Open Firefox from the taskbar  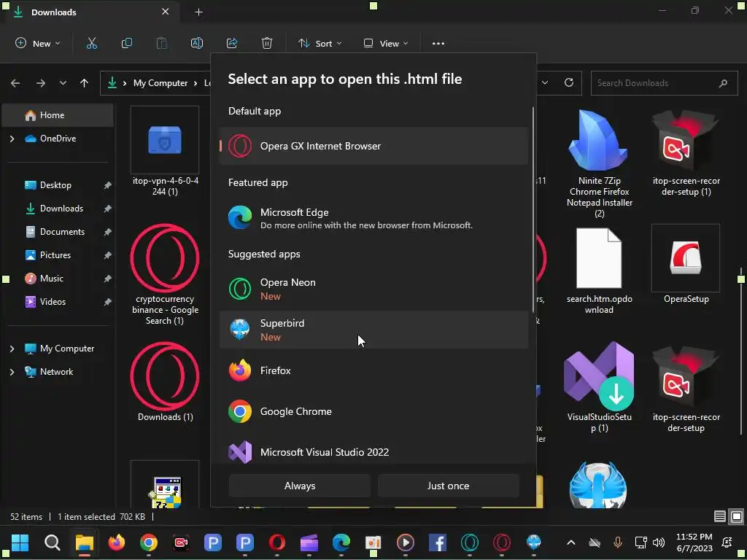116,542
